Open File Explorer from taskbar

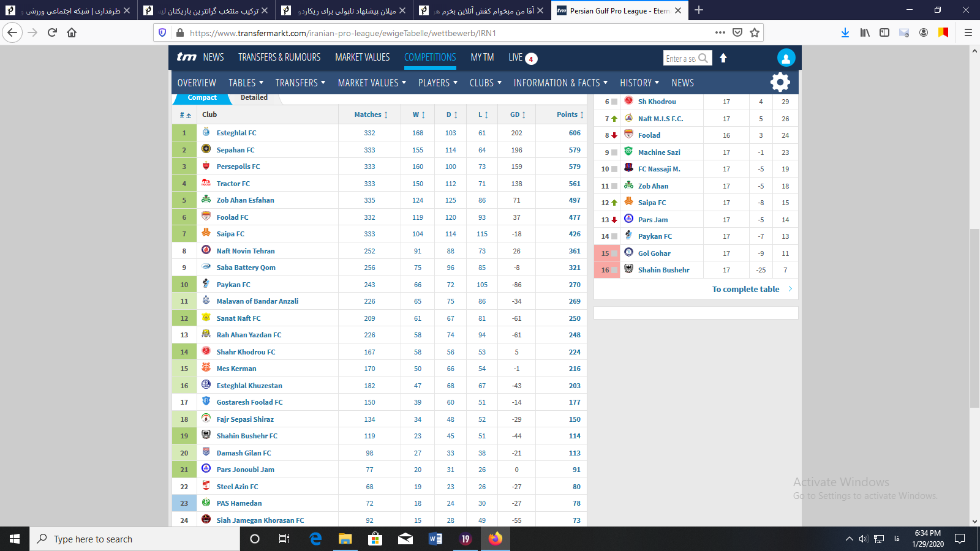click(x=345, y=539)
